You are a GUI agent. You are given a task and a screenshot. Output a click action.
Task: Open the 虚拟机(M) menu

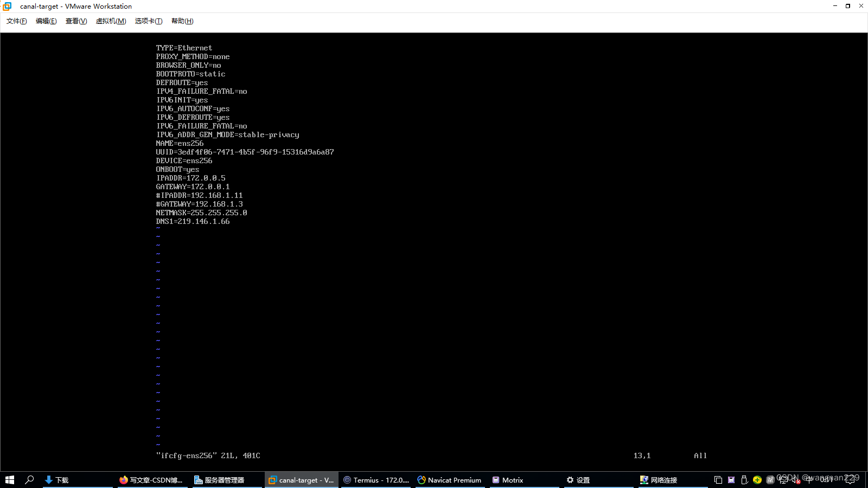click(x=111, y=21)
